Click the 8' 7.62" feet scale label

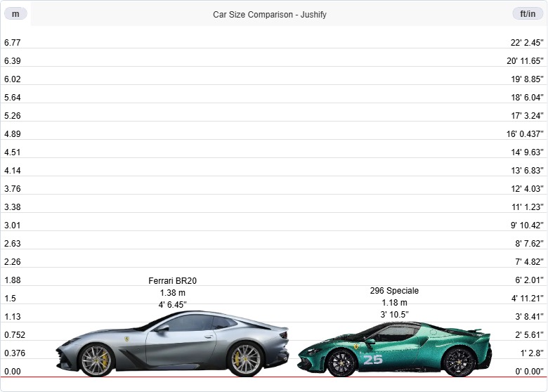click(530, 244)
